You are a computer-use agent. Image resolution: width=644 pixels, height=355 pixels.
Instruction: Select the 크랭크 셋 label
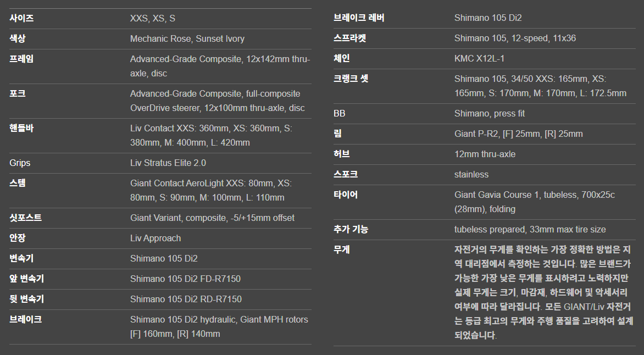coord(351,79)
